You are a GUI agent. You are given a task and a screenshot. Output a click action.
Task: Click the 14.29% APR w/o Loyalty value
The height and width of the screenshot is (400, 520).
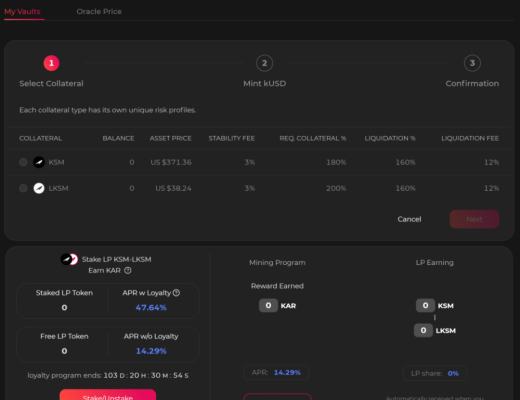[151, 351]
